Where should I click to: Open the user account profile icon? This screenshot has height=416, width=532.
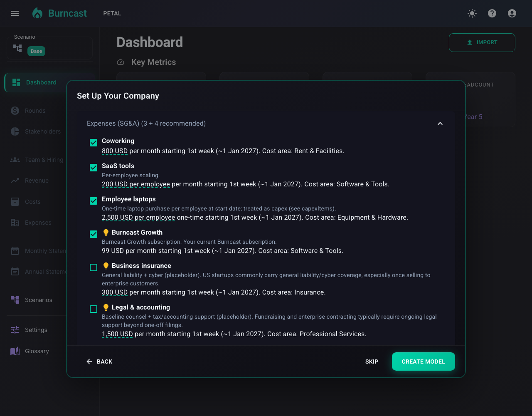point(512,13)
